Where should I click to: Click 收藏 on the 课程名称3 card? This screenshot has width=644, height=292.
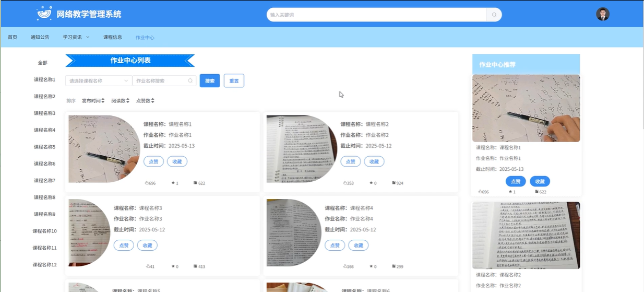pos(147,246)
